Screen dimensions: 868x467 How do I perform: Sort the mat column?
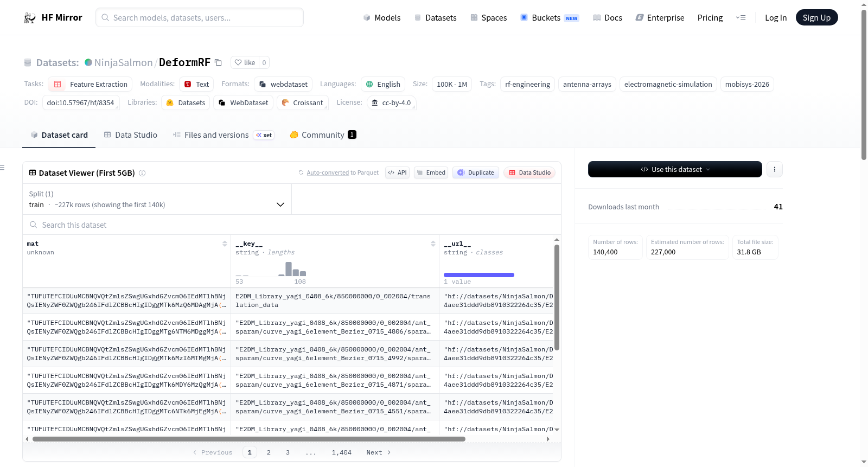(225, 244)
